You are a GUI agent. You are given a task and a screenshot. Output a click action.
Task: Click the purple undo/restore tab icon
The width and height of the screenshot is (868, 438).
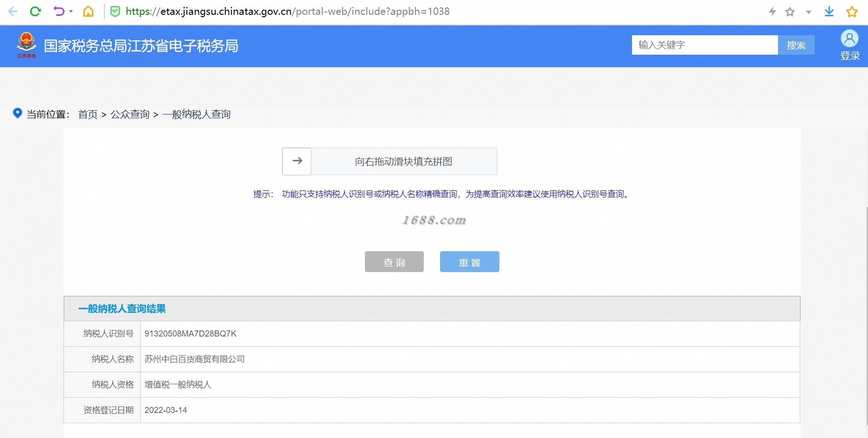pos(59,11)
